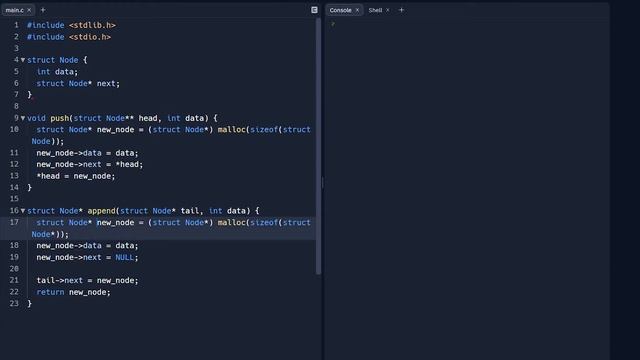Close the main.c tab
640x360 pixels.
[x=29, y=10]
